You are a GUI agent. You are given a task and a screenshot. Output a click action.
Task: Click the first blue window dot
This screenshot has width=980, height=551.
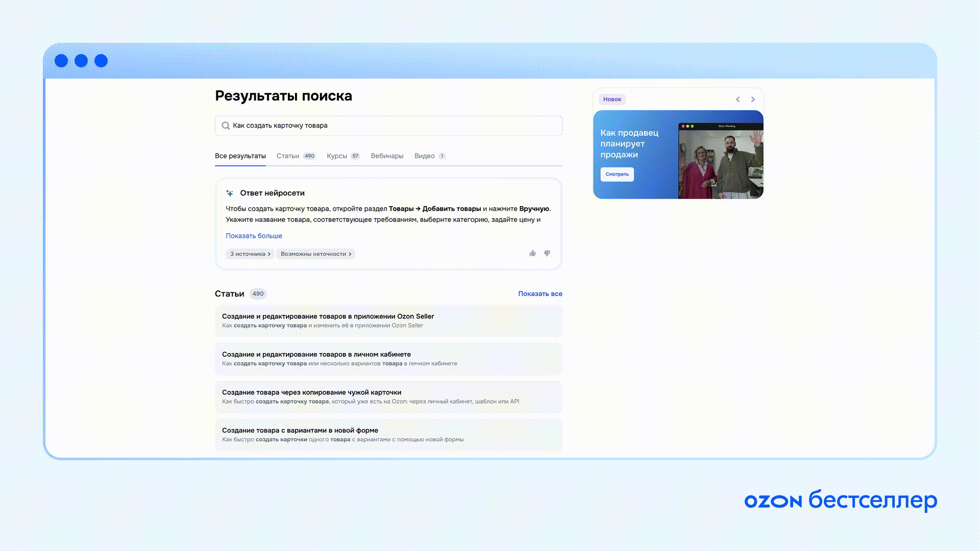[61, 61]
